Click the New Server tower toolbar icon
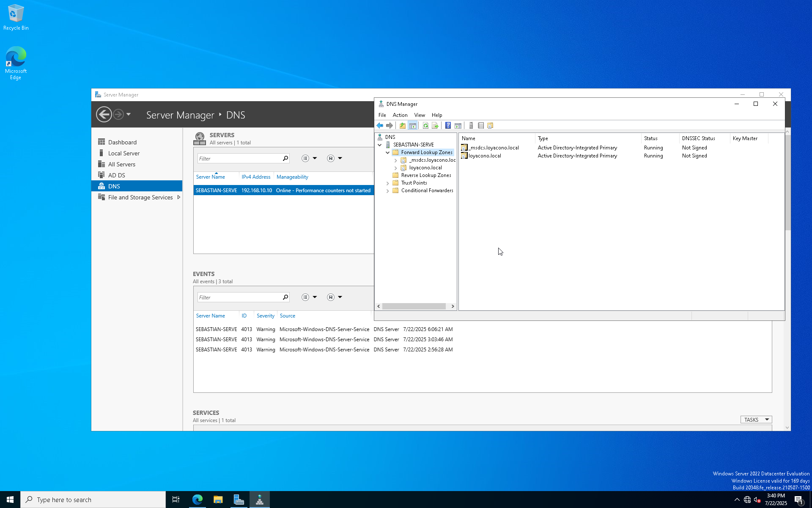The width and height of the screenshot is (812, 508). (471, 125)
